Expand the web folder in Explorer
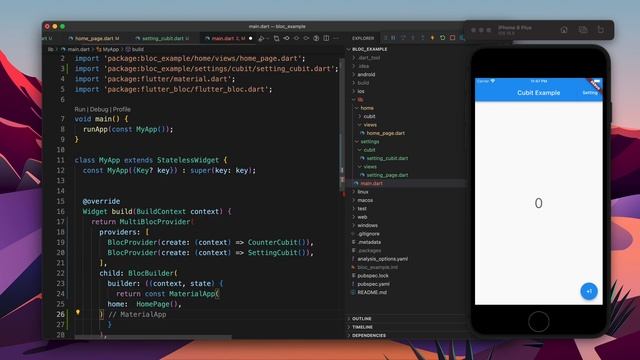Viewport: 640px width, 360px height. (x=362, y=217)
